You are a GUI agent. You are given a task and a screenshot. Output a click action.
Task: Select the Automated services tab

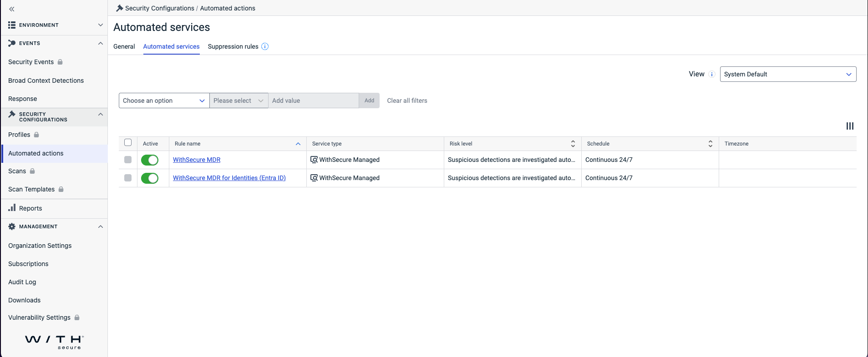[x=171, y=46]
